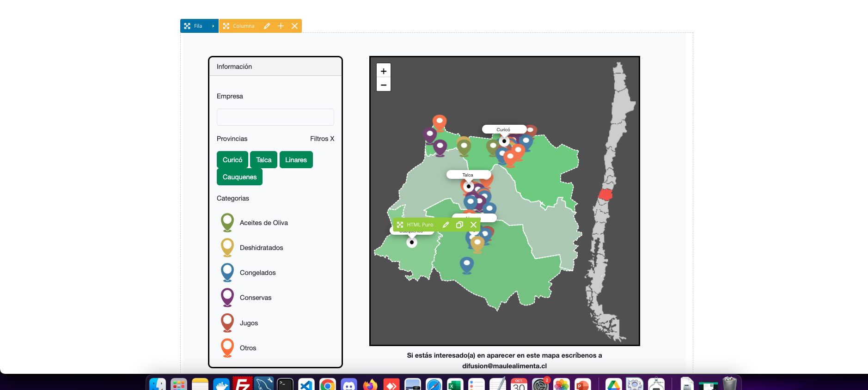Edit the HTML Puro element with pencil
868x390 pixels.
pos(446,225)
